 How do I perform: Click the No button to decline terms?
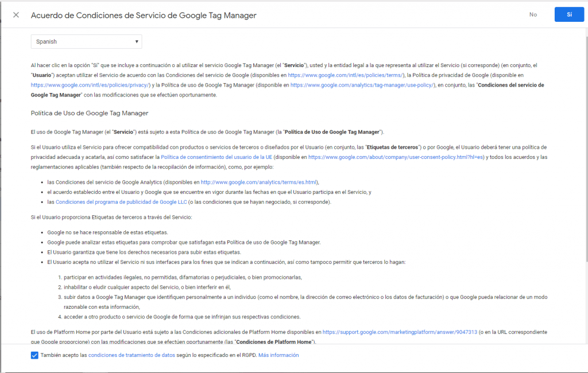(x=533, y=14)
